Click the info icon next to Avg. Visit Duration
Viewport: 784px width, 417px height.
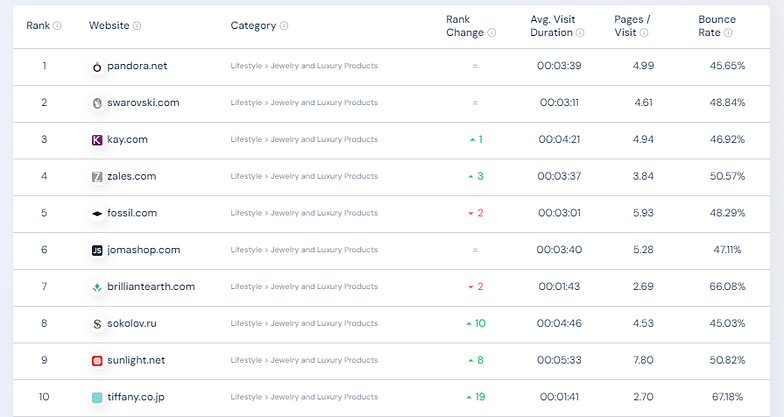pos(580,32)
